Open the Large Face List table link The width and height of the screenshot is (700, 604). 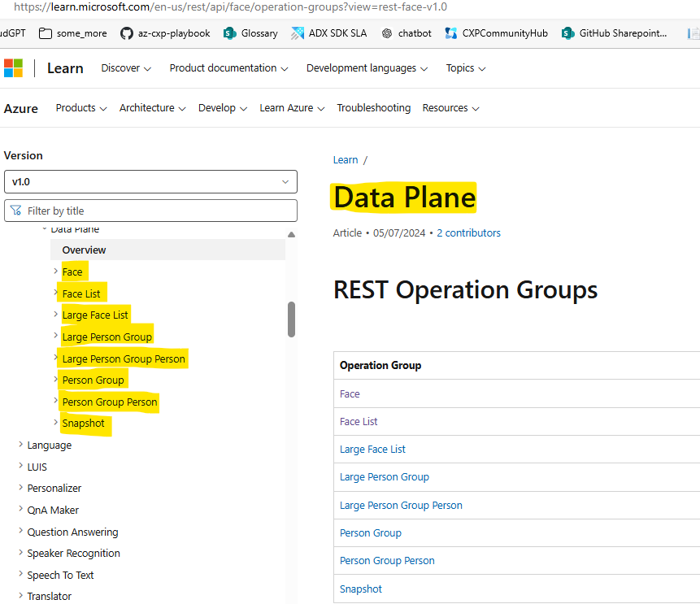point(372,450)
